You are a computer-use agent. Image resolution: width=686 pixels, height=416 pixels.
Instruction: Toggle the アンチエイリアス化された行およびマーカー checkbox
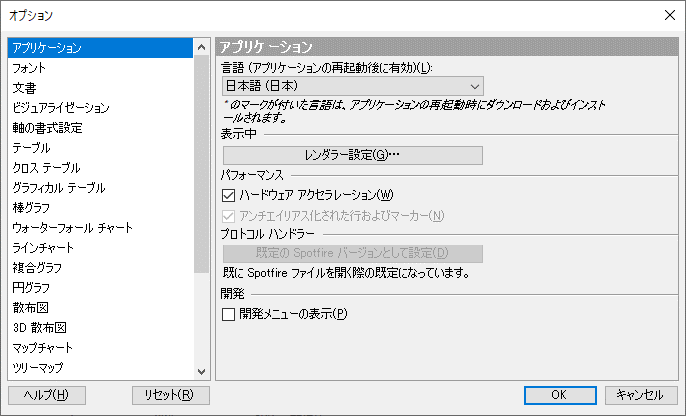coord(228,216)
